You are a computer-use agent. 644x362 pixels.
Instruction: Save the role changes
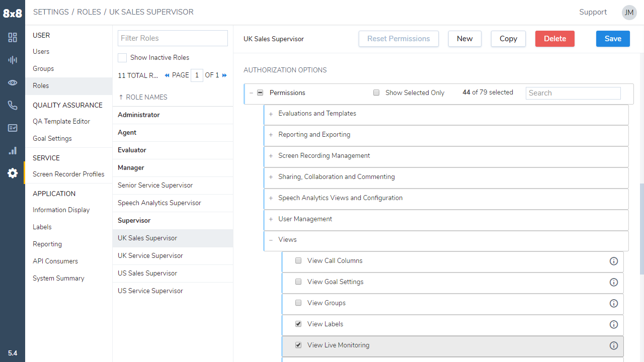click(x=613, y=39)
